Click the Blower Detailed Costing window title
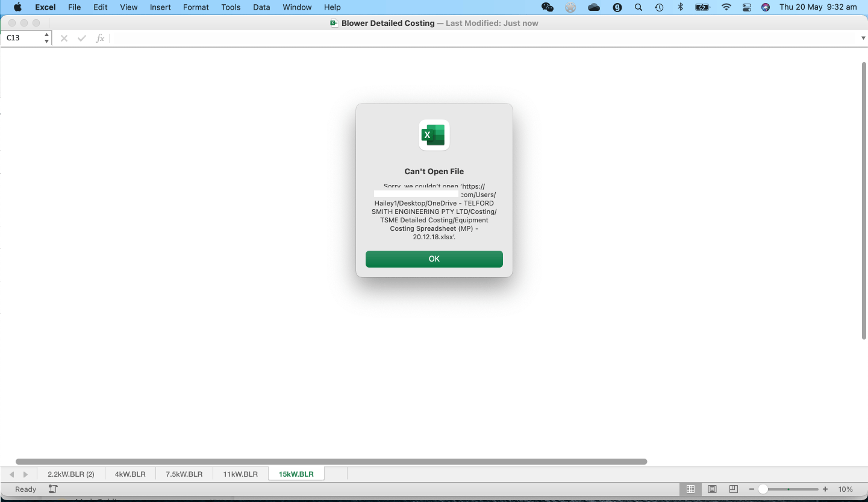Screen dimensions: 868x502 tap(388, 23)
